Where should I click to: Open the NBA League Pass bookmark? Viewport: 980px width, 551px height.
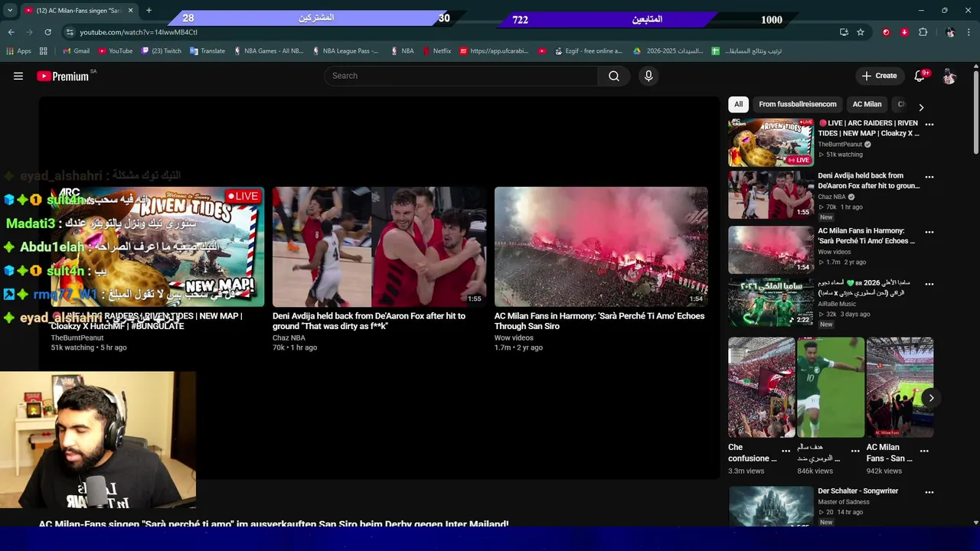[x=345, y=51]
